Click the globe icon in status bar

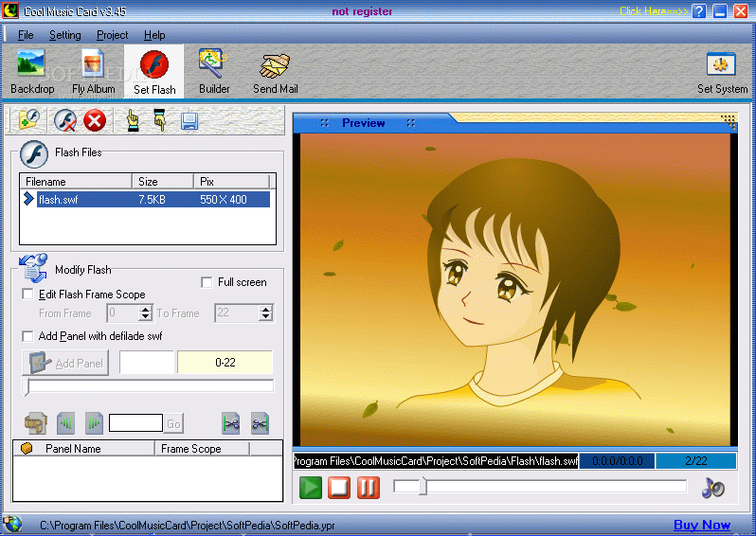pyautogui.click(x=12, y=524)
